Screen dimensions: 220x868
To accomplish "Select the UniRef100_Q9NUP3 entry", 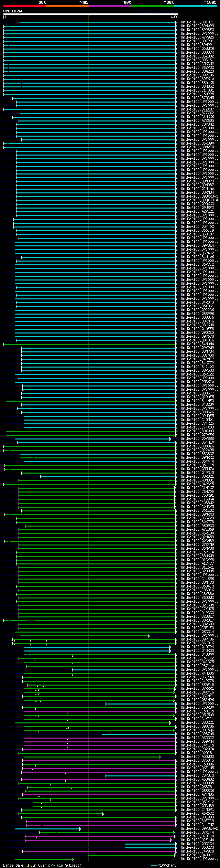I will pyautogui.click(x=197, y=181).
